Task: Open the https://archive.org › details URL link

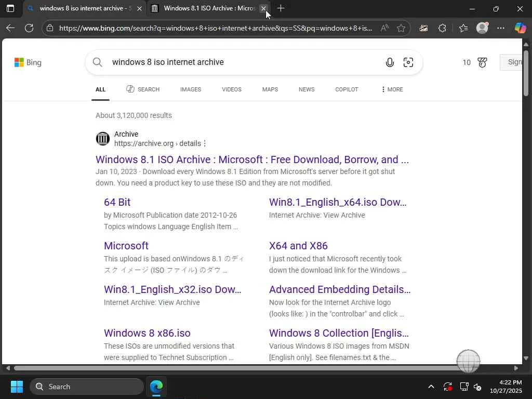Action: point(157,143)
